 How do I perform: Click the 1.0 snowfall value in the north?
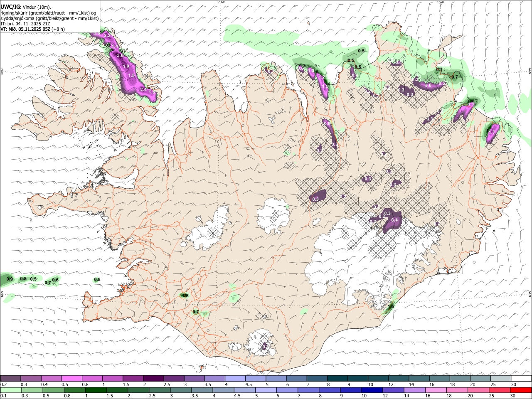[311, 71]
